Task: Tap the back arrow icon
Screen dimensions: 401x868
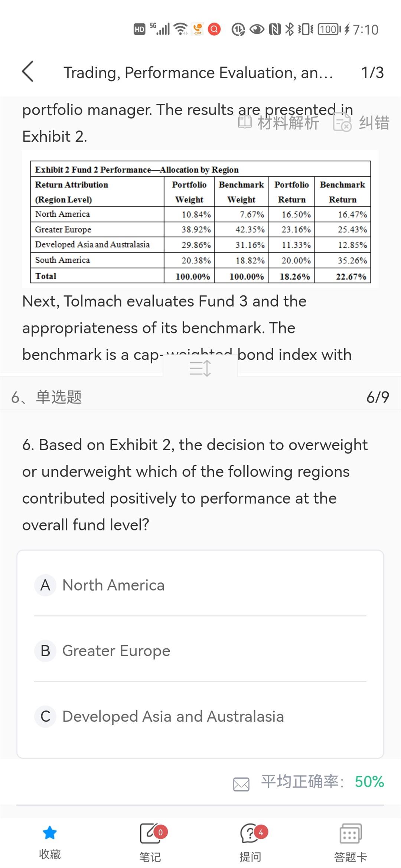Action: point(28,71)
